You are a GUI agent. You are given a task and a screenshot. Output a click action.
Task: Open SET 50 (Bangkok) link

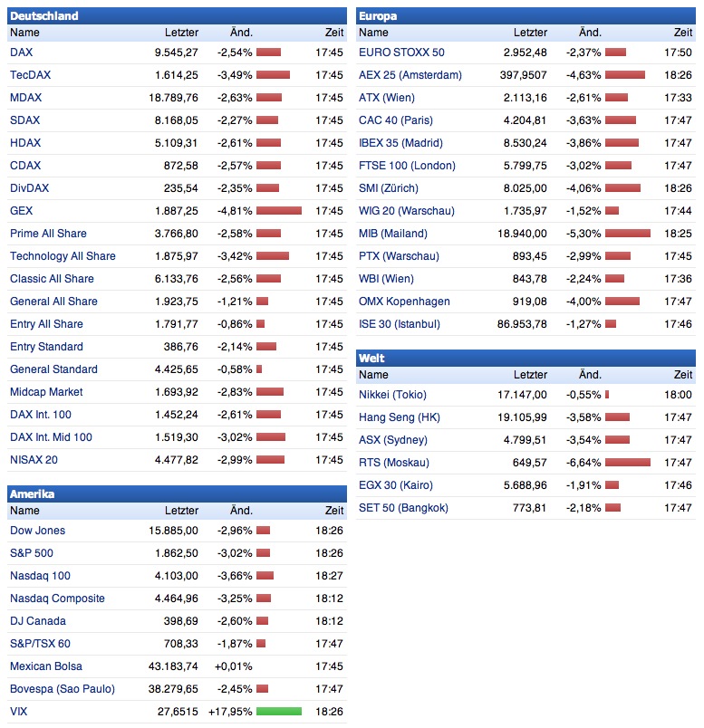point(403,508)
